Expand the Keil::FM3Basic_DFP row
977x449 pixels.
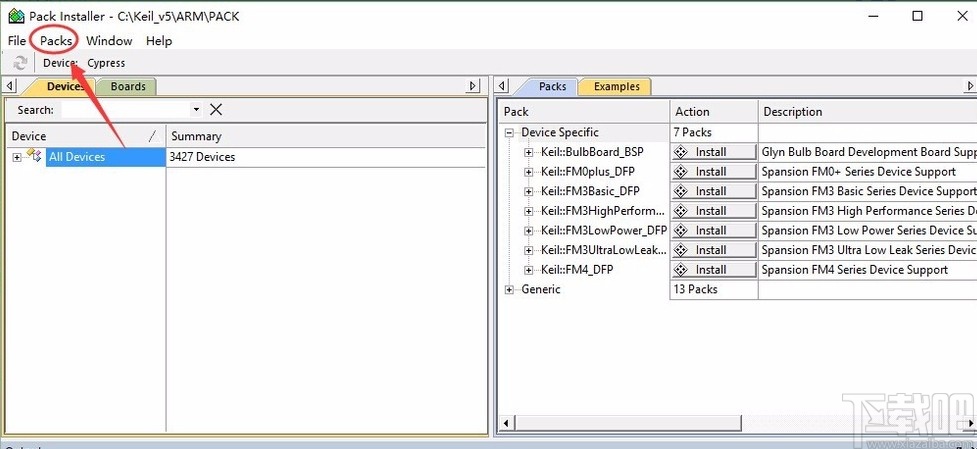[529, 191]
